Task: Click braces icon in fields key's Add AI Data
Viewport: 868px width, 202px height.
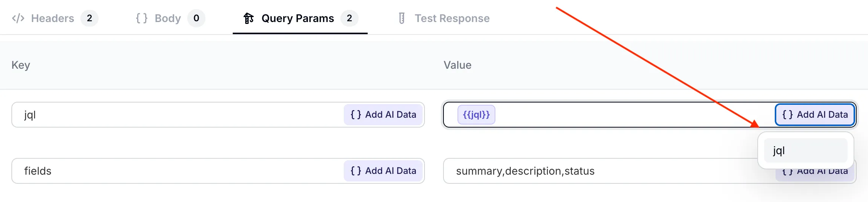Action: (x=356, y=171)
